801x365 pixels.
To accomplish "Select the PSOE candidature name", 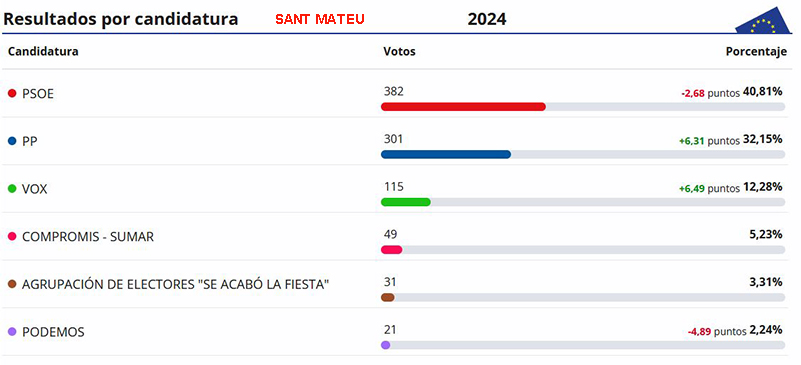I will (38, 94).
